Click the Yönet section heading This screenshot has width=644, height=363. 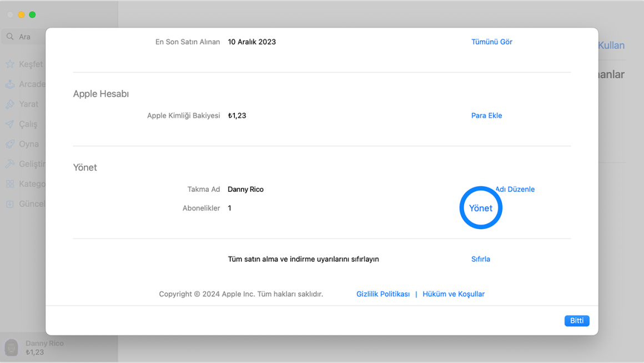85,167
